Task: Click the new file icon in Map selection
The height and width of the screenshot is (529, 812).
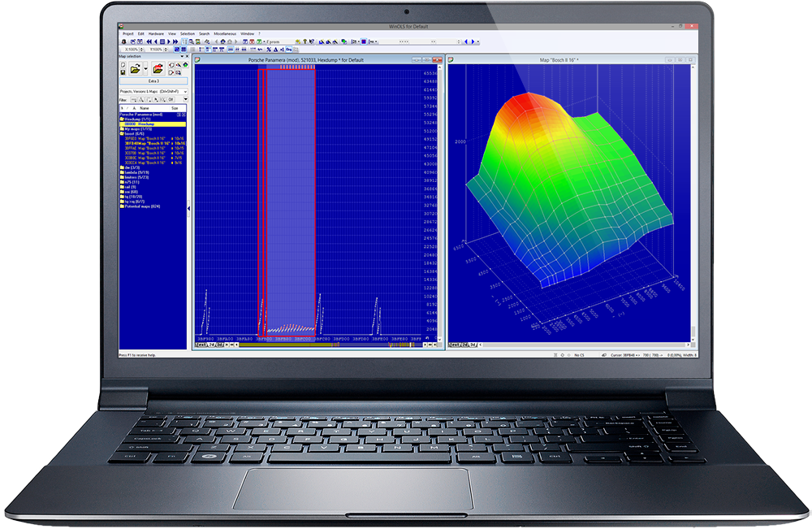Action: click(123, 64)
